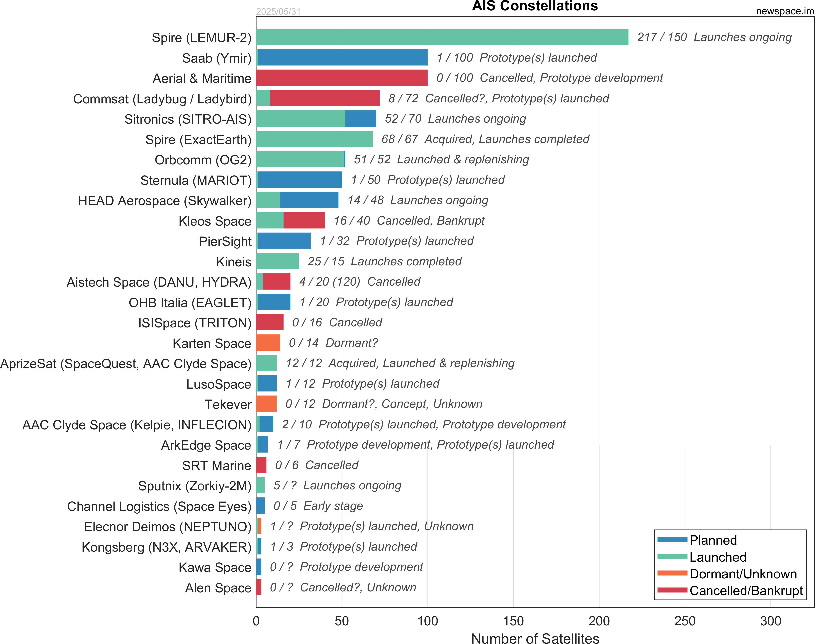Viewport: 815px width, 644px height.
Task: Click the orange Karten Space bar
Action: point(268,342)
